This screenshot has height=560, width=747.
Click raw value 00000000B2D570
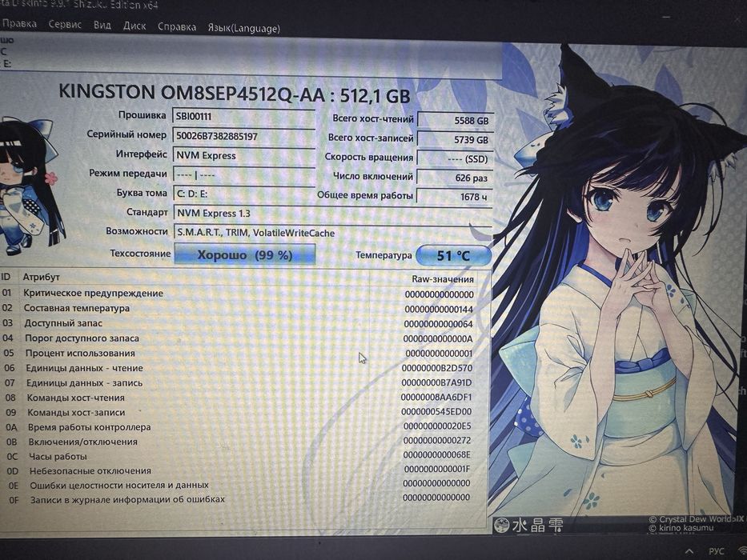(x=437, y=368)
